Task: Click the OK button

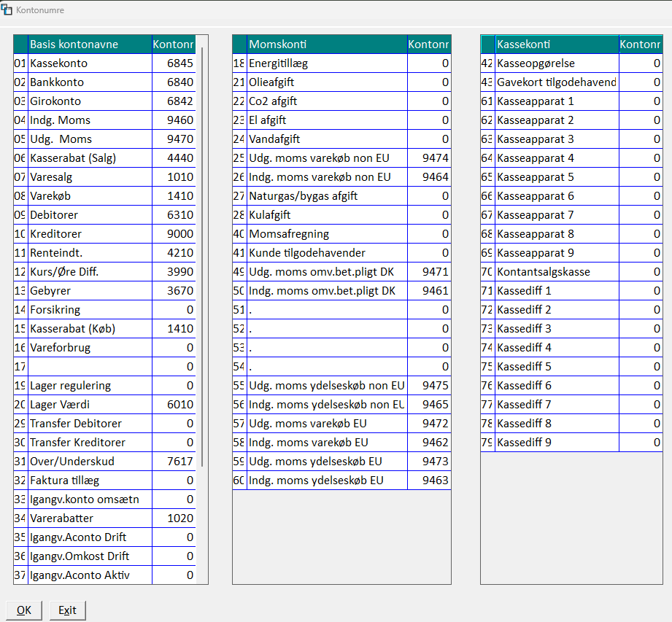Action: coord(24,610)
